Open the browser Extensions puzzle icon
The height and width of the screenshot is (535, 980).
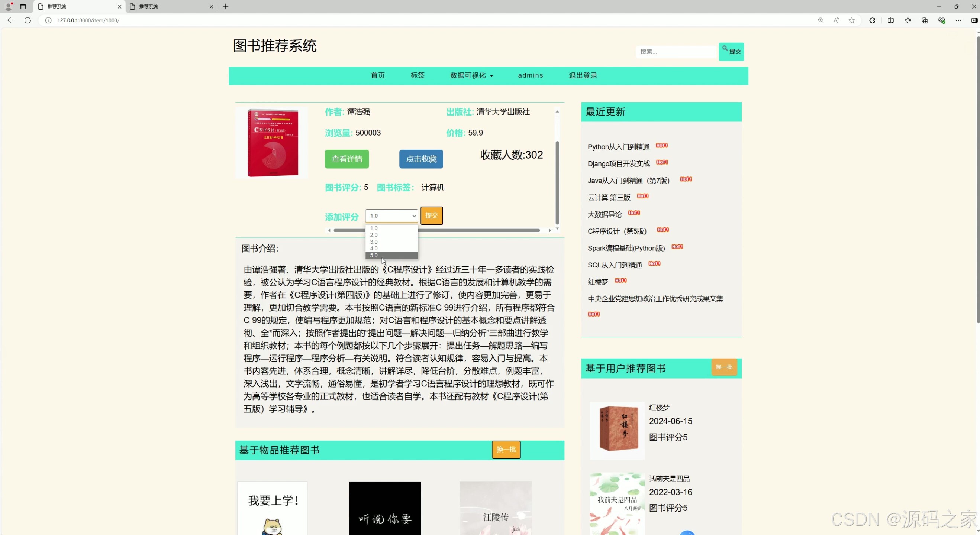(x=872, y=20)
